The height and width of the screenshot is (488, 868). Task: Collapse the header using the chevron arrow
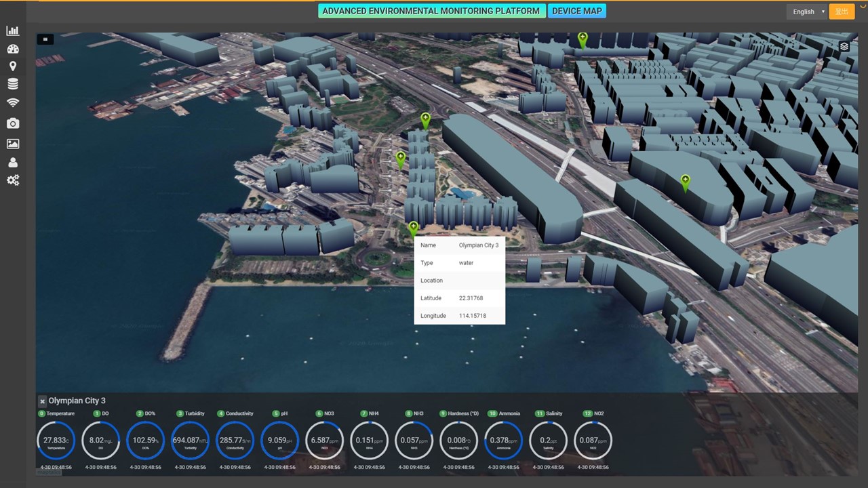coord(863,5)
